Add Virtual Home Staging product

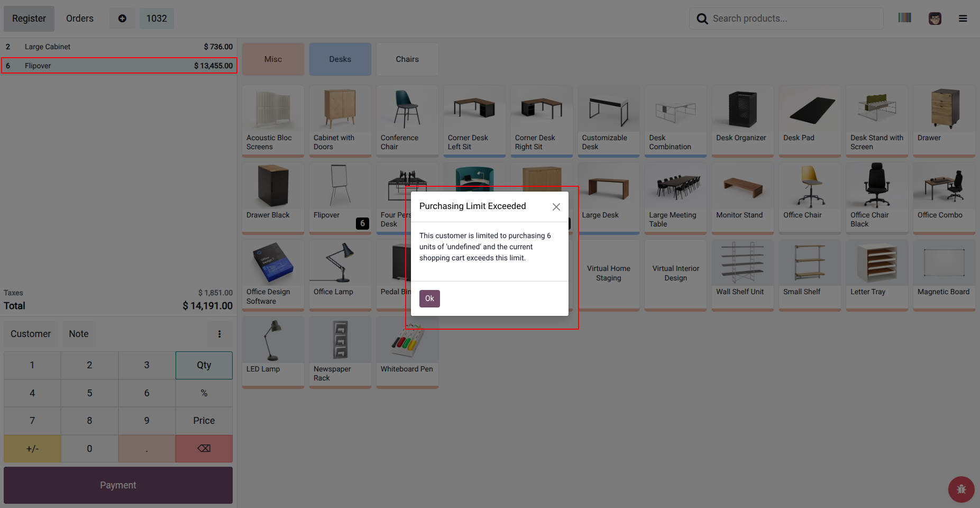pyautogui.click(x=609, y=275)
